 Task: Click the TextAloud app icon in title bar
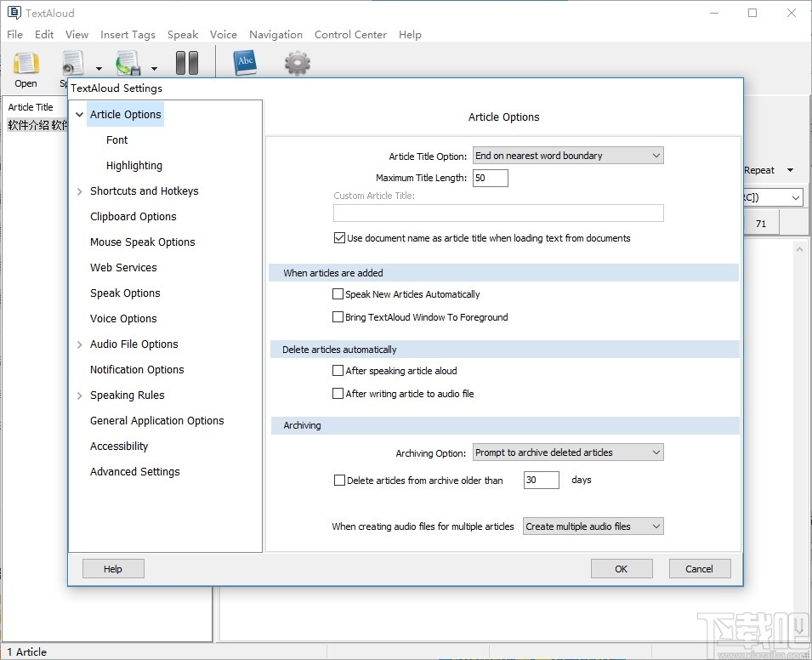point(14,13)
